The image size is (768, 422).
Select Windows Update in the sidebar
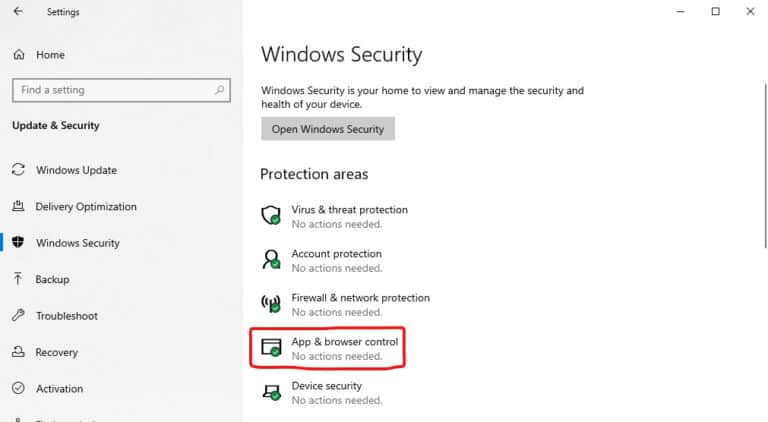tap(76, 170)
